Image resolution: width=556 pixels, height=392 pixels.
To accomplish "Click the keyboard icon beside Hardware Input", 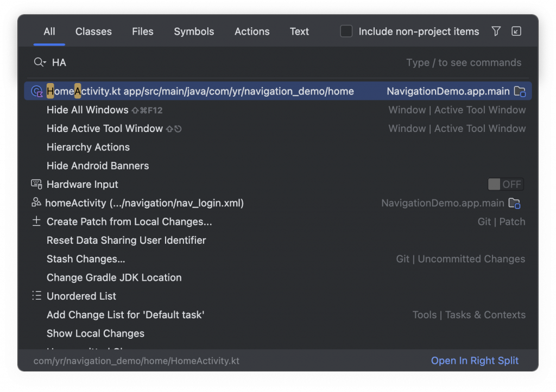I will (36, 184).
